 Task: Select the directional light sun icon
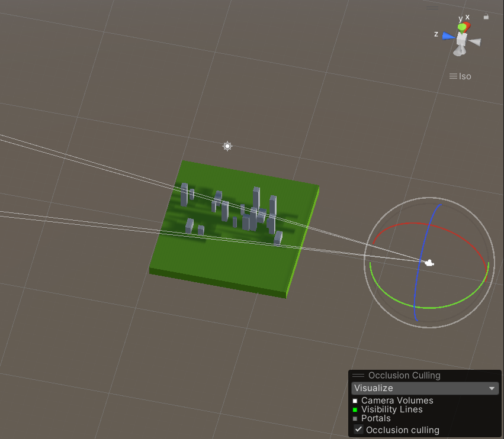[227, 146]
